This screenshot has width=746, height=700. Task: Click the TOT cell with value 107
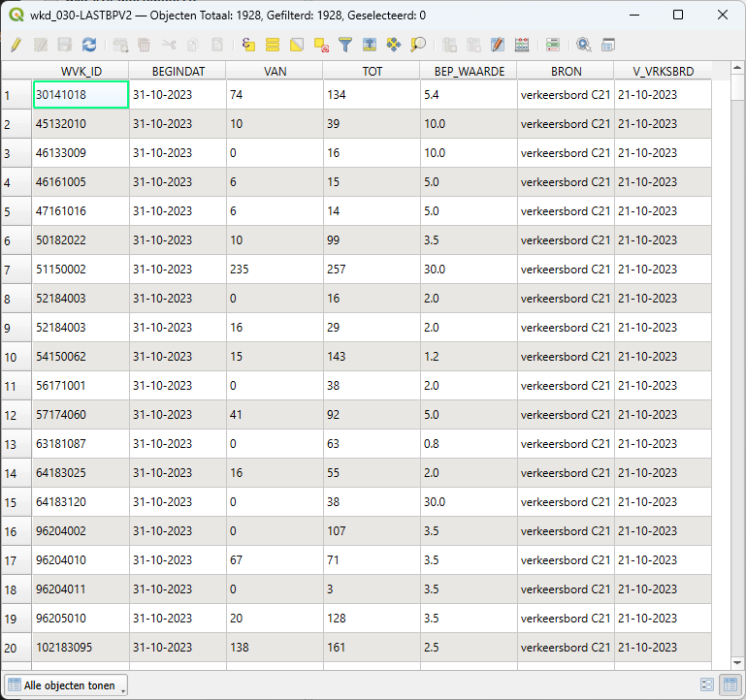(x=373, y=530)
